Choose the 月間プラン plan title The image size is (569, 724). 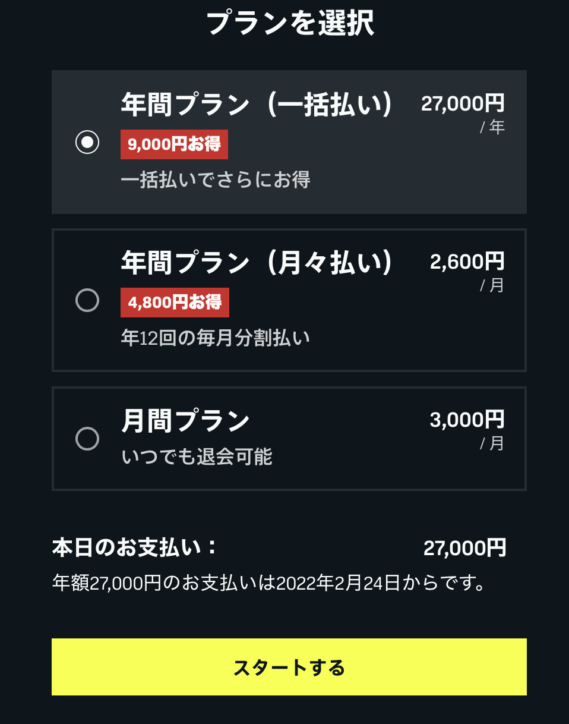pos(185,421)
